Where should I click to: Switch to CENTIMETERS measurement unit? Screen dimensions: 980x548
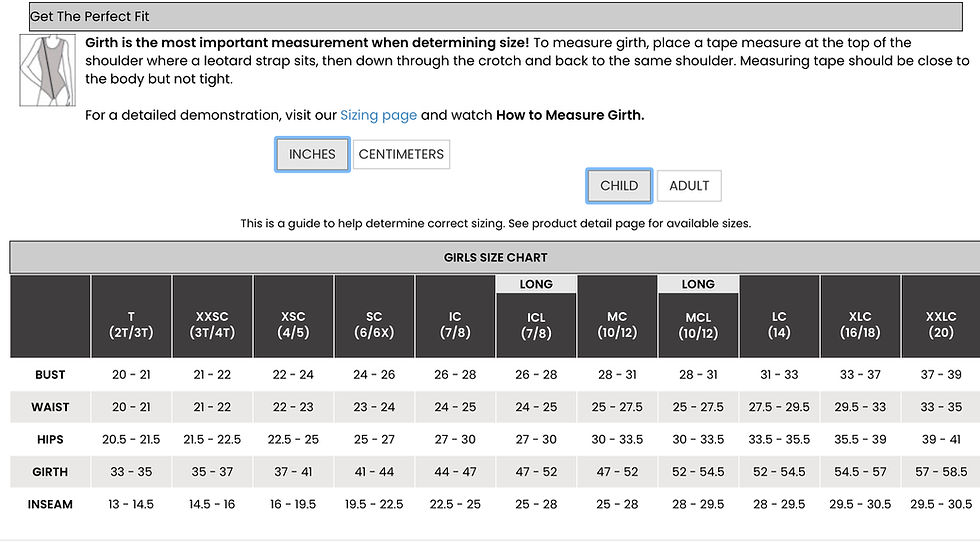click(x=401, y=154)
